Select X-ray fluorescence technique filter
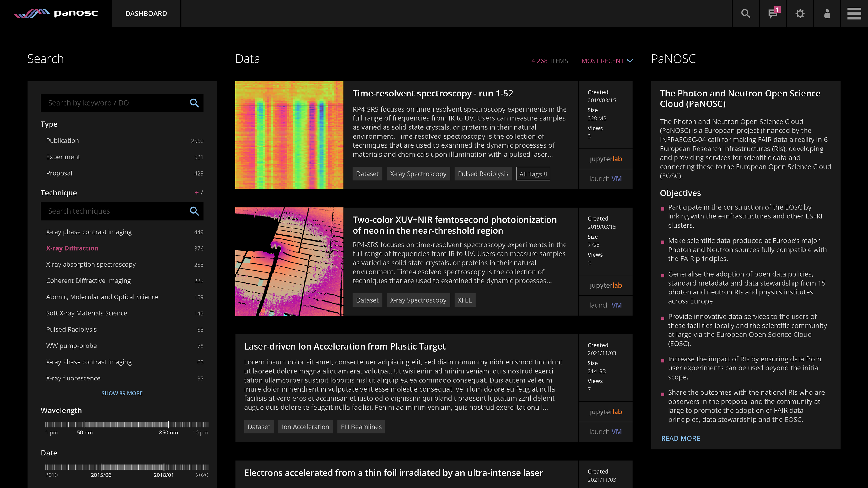868x488 pixels. 125,378
